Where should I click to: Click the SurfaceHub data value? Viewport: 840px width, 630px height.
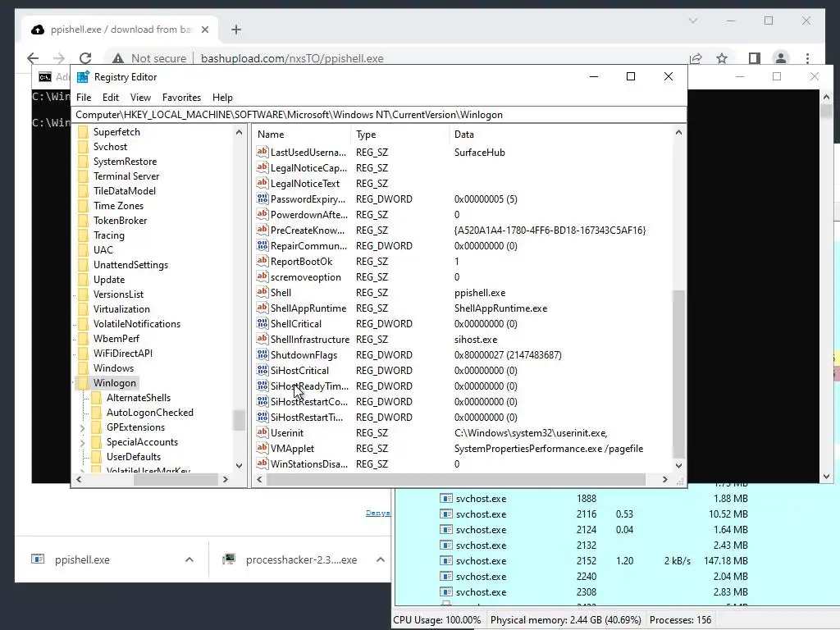(479, 152)
